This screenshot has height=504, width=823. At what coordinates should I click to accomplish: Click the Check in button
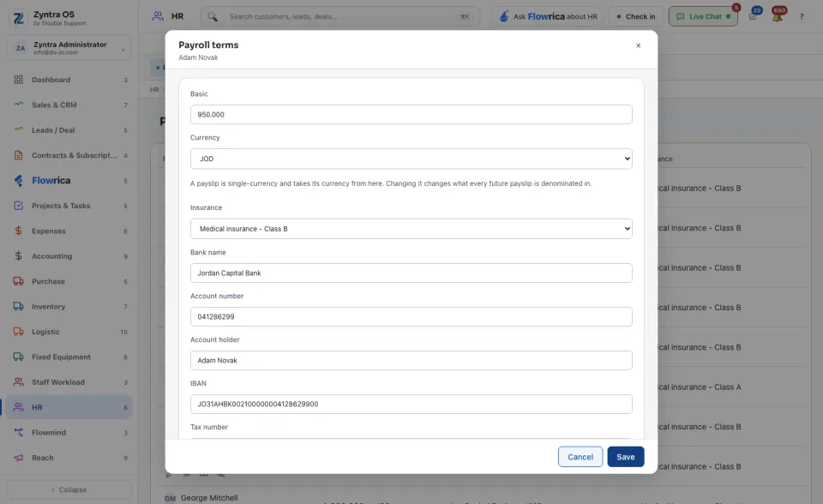coord(636,17)
